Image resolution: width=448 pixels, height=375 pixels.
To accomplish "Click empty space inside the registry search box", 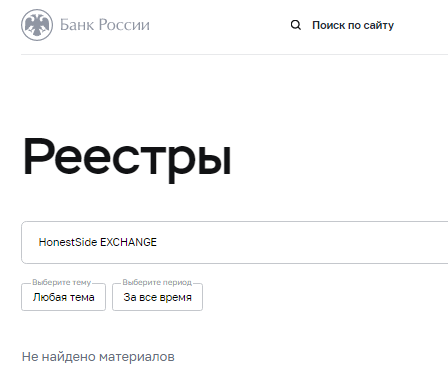I will (x=300, y=242).
